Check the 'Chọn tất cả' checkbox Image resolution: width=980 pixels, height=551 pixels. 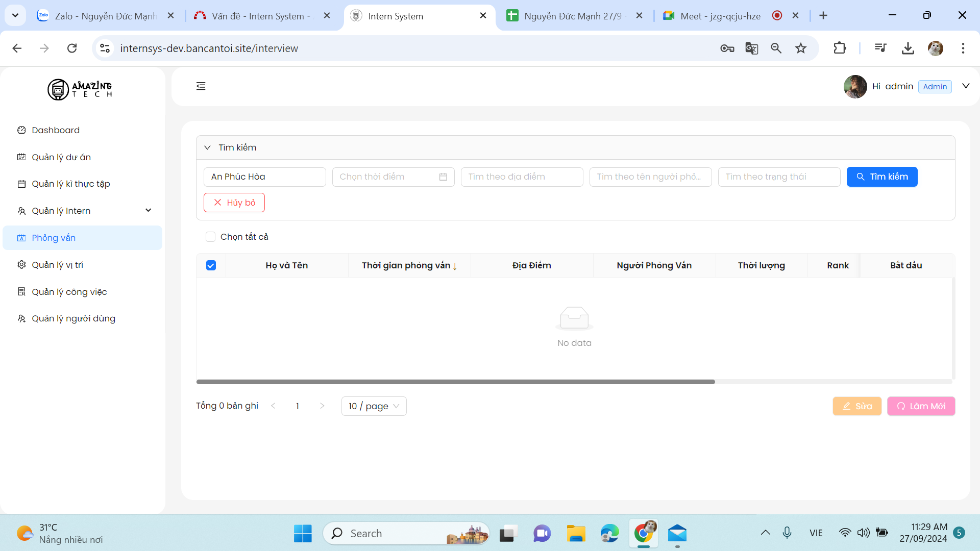point(210,237)
